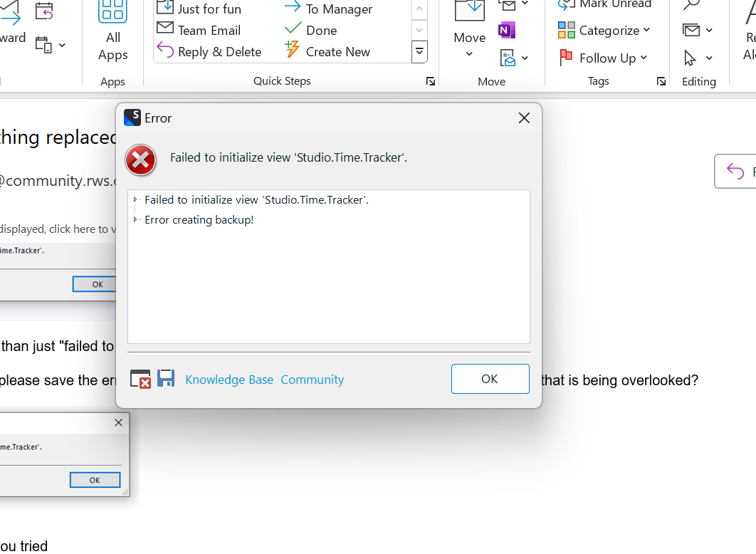Image resolution: width=756 pixels, height=554 pixels.
Task: Open the Categorize dropdown
Action: [x=604, y=31]
